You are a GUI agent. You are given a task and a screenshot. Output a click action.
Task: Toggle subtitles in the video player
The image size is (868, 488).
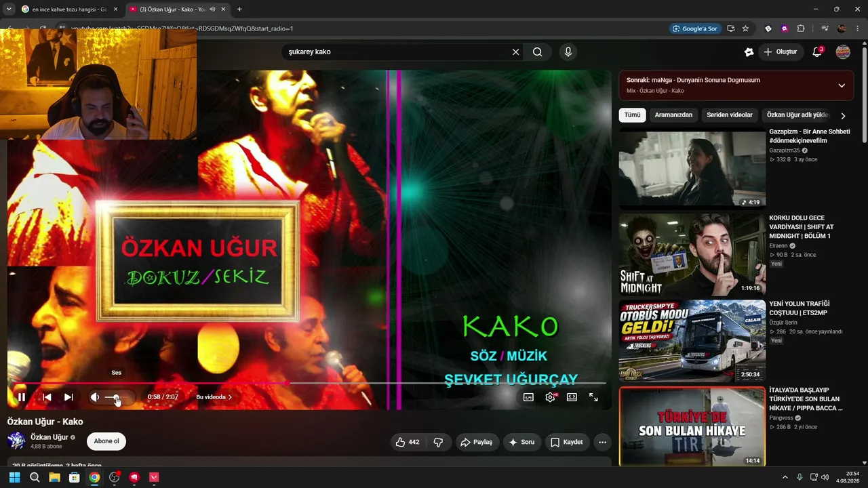click(x=528, y=397)
